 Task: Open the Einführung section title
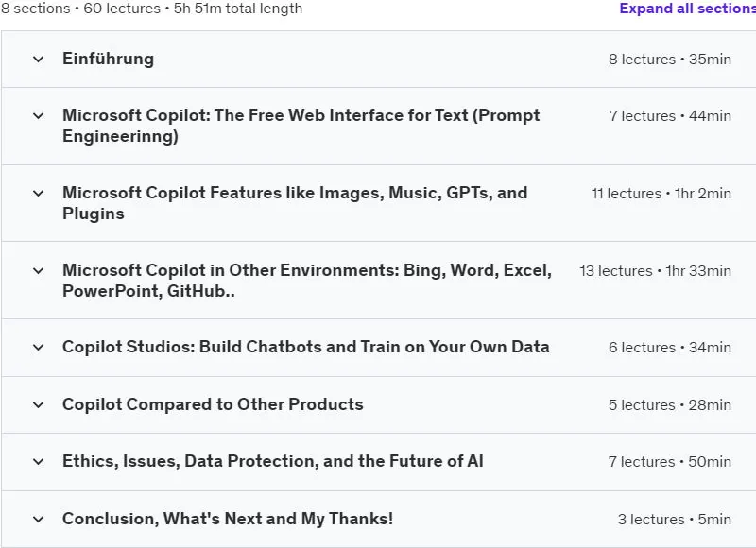coord(108,59)
